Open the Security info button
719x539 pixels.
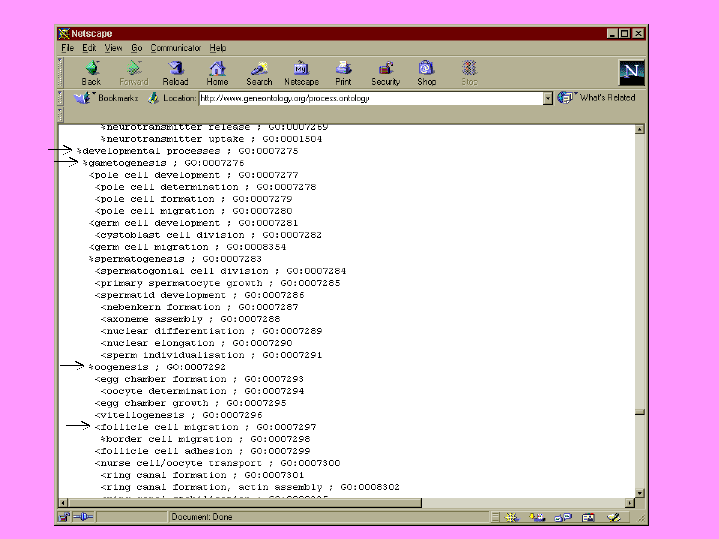385,72
